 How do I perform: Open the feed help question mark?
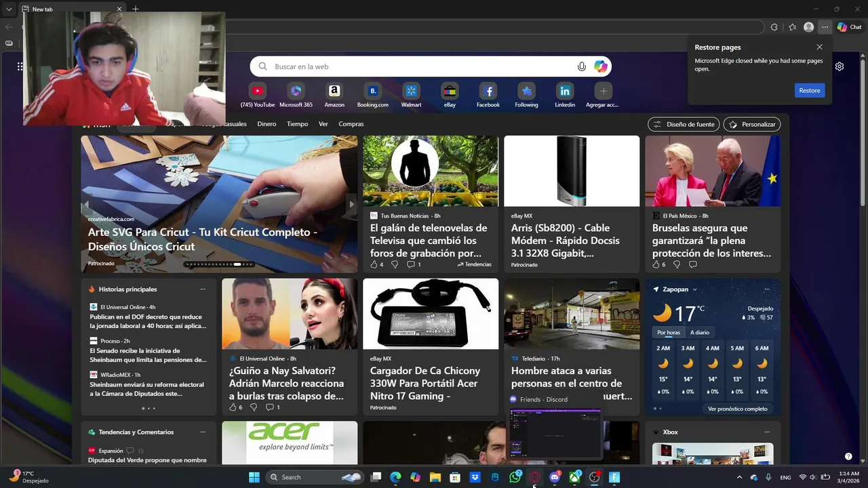tap(848, 456)
